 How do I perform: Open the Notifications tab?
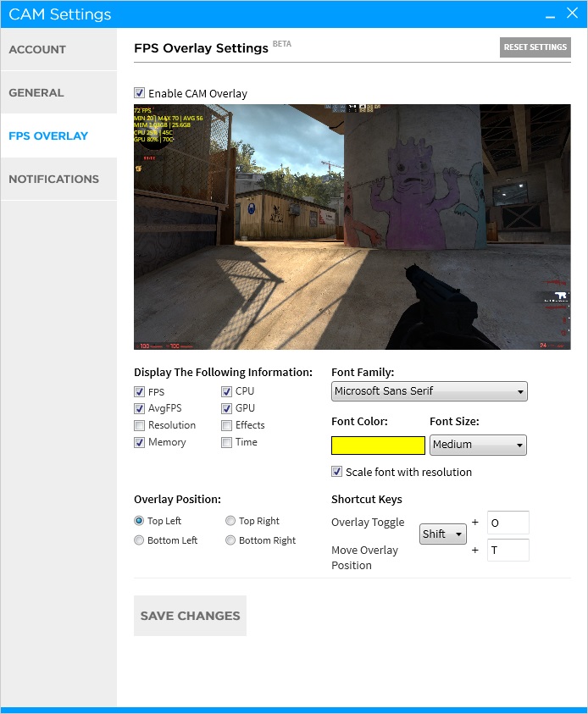pos(58,179)
